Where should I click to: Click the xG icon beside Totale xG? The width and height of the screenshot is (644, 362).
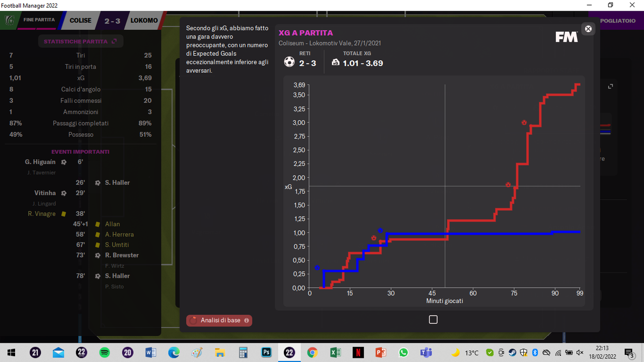coord(336,63)
